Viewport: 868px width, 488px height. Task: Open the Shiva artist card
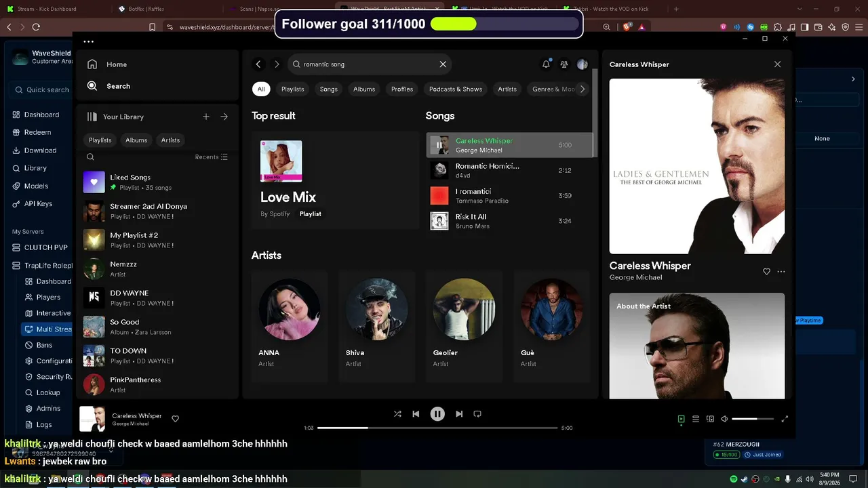tap(377, 326)
